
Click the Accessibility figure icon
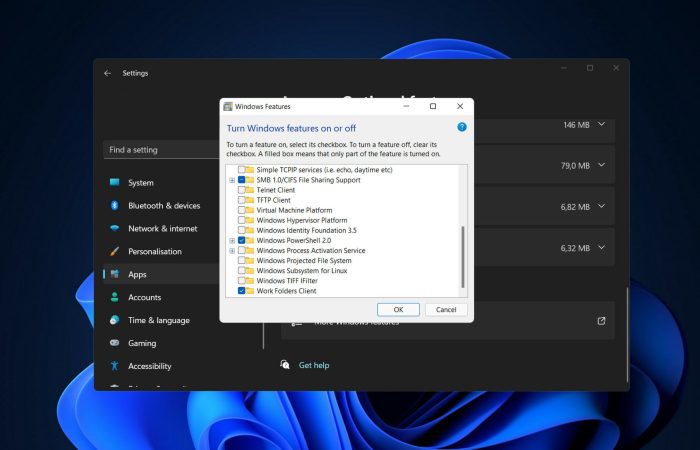(115, 366)
